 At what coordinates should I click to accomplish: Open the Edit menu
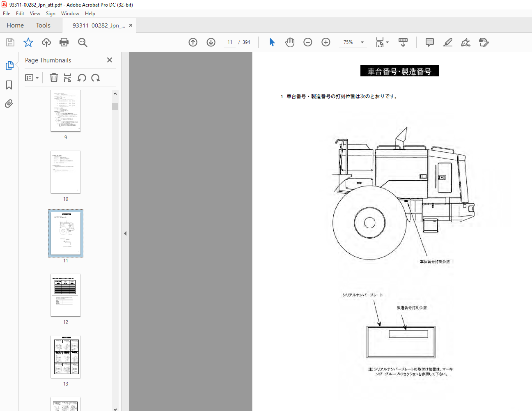coord(20,14)
